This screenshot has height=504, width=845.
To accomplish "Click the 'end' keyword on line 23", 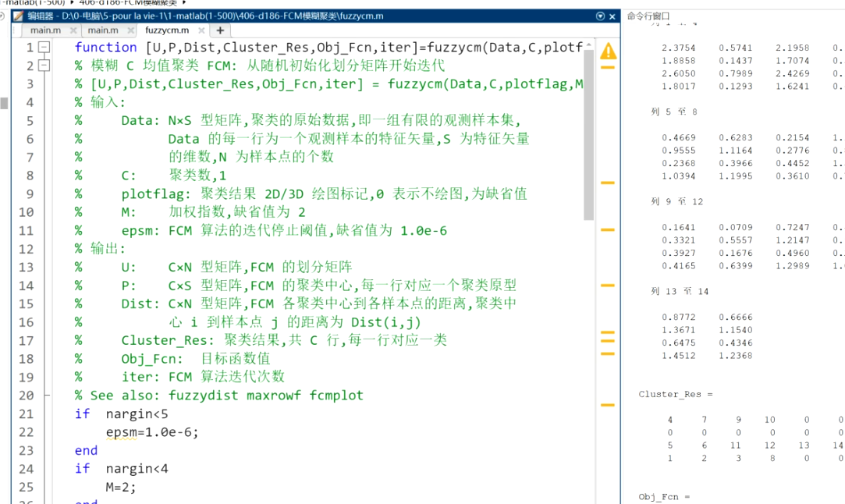I will tap(87, 451).
